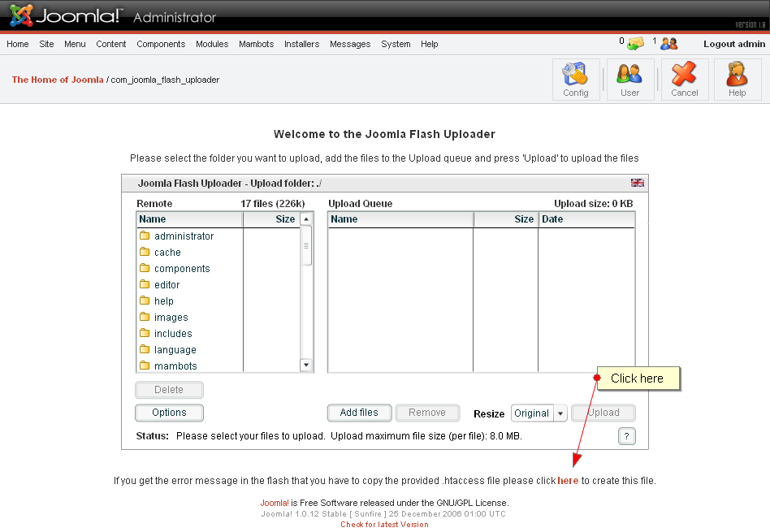Open the Menu menu item
770x532 pixels.
pyautogui.click(x=75, y=44)
